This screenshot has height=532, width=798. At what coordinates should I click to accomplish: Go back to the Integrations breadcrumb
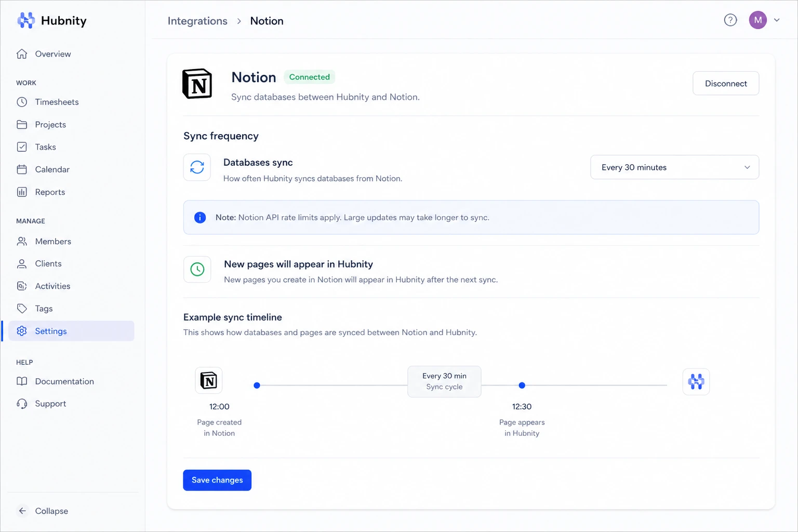(197, 21)
